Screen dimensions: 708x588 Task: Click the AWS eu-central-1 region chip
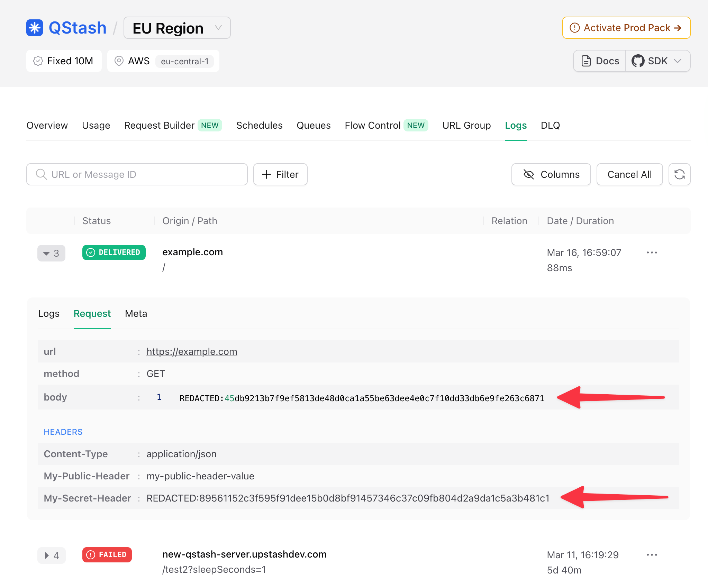[163, 61]
